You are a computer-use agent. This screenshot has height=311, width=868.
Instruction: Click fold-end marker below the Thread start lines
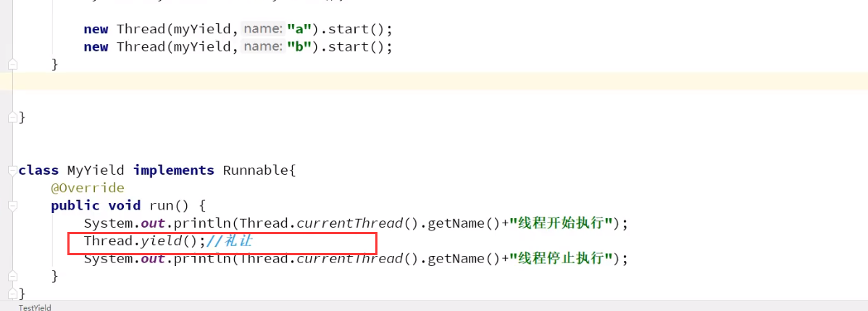[12, 65]
